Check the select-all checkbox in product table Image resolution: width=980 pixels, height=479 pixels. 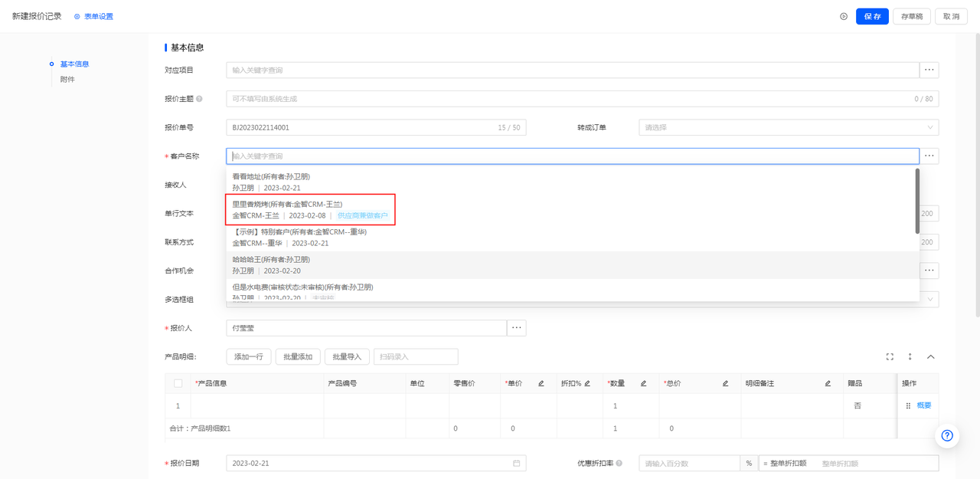[x=178, y=383]
